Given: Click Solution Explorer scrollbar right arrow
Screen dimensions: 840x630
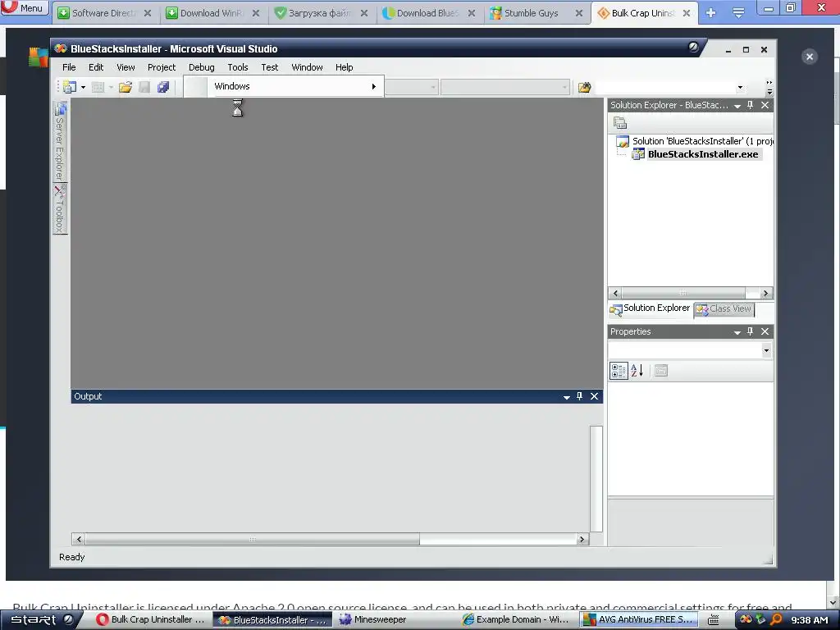Looking at the screenshot, I should click(x=765, y=293).
